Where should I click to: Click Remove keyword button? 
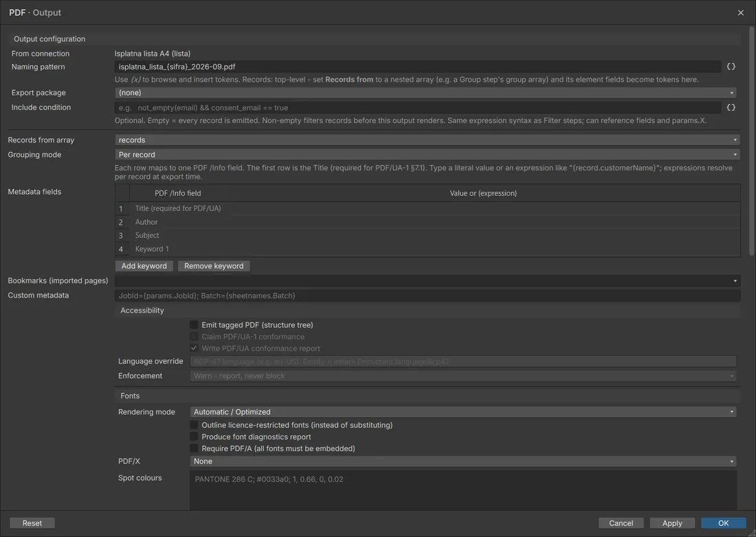[214, 266]
